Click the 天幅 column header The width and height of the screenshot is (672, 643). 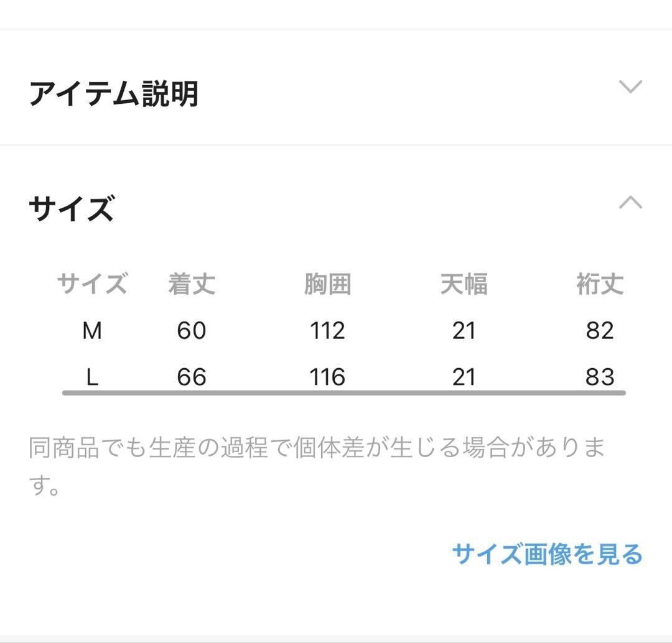tap(465, 284)
